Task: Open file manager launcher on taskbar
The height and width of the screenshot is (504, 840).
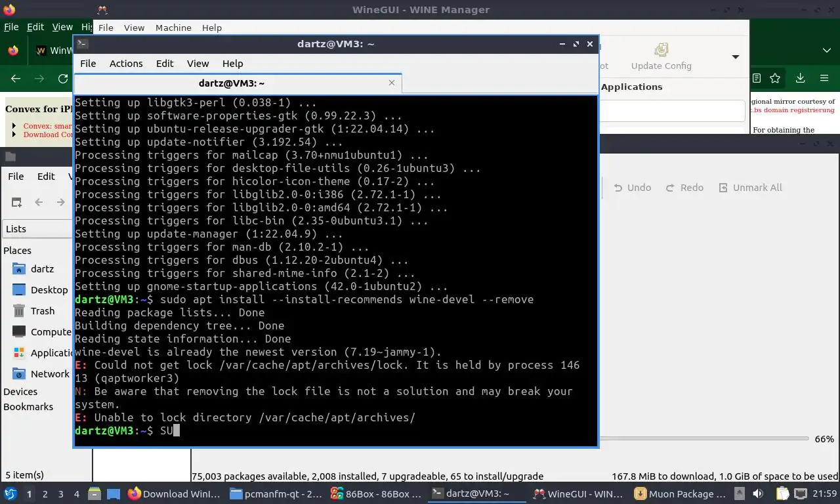Action: [x=94, y=494]
